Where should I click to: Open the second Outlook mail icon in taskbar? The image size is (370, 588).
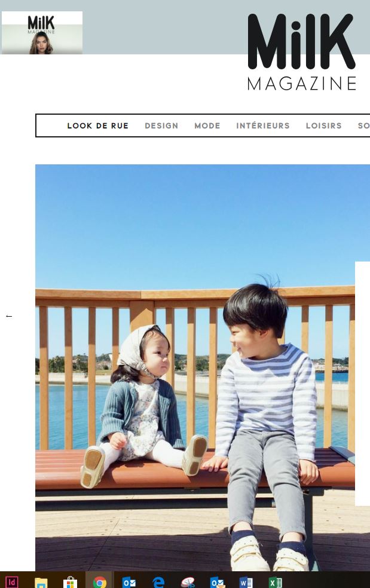(x=217, y=583)
